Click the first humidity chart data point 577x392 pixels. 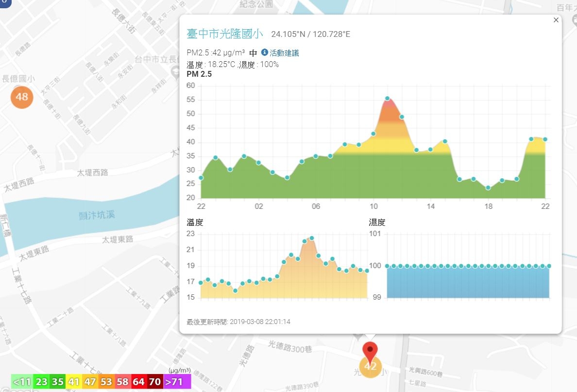click(387, 266)
